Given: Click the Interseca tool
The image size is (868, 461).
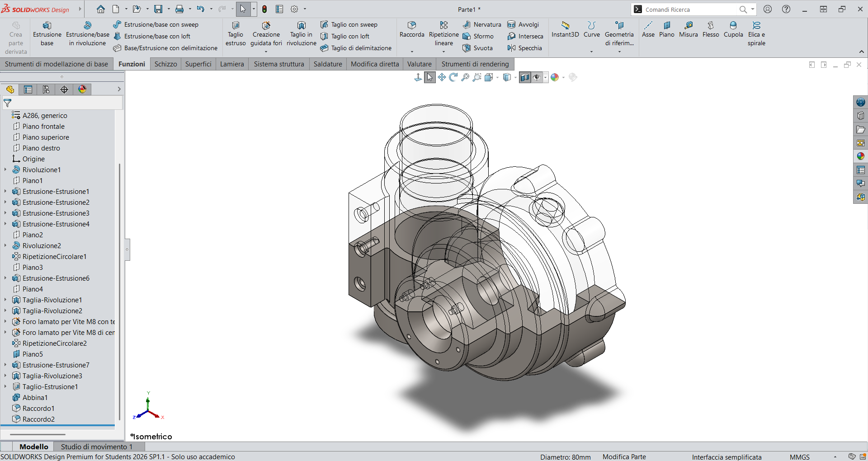Looking at the screenshot, I should pos(525,36).
